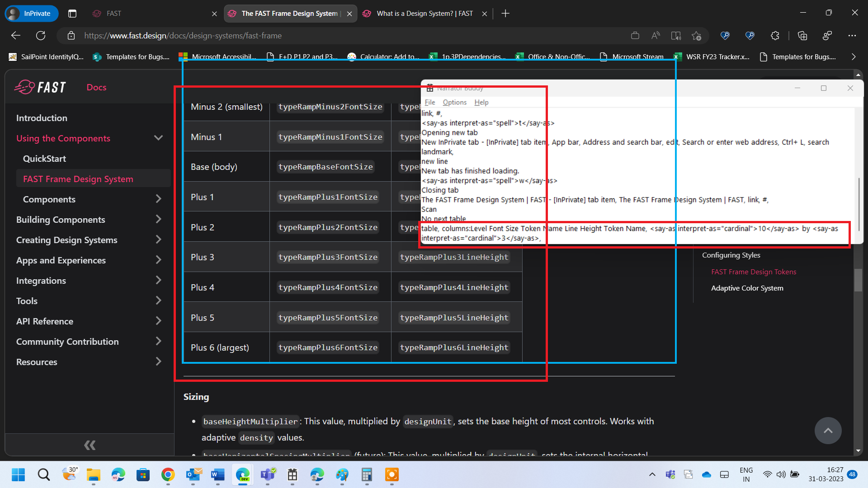Viewport: 868px width, 488px height.
Task: Collapse the docs sidebar with the double chevron
Action: pyautogui.click(x=90, y=445)
